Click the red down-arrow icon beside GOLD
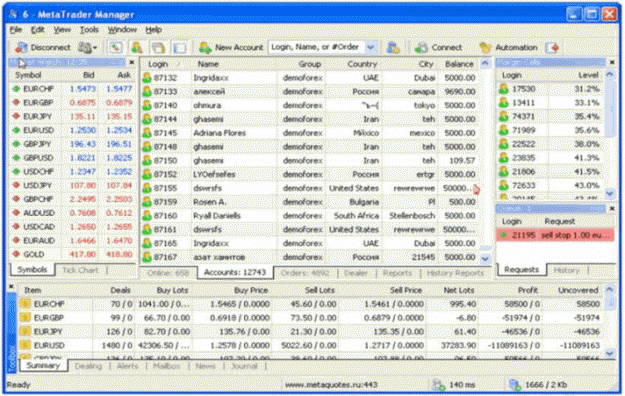 coord(16,254)
